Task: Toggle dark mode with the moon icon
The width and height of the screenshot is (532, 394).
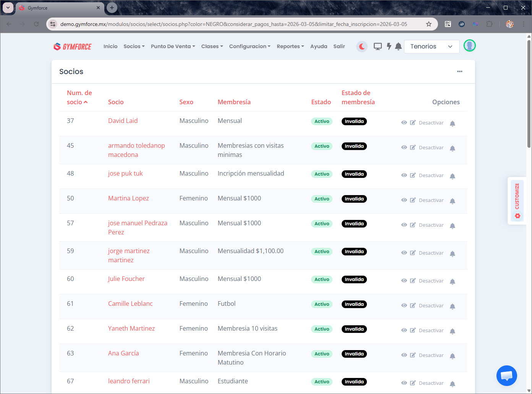Action: click(362, 47)
